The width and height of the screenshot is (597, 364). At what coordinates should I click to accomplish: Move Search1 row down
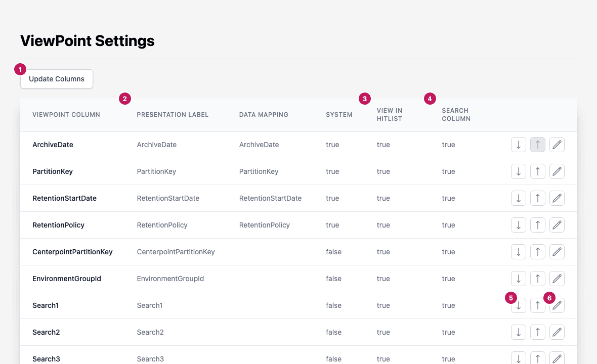tap(518, 305)
